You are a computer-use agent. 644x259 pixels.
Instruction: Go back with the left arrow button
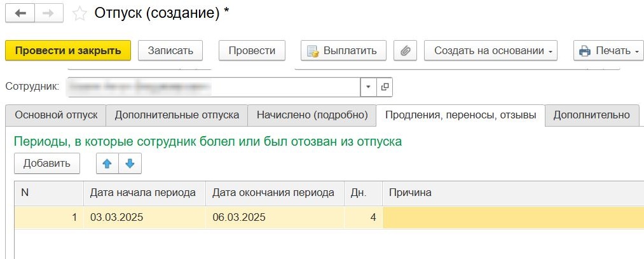click(x=20, y=13)
